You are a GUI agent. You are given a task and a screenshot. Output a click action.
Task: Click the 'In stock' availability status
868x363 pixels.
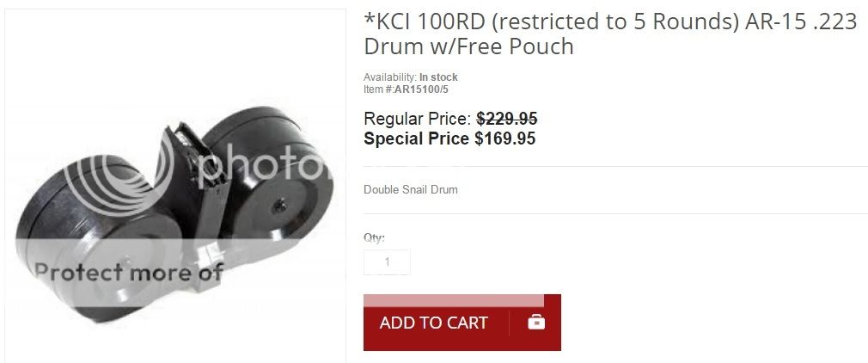tap(438, 77)
